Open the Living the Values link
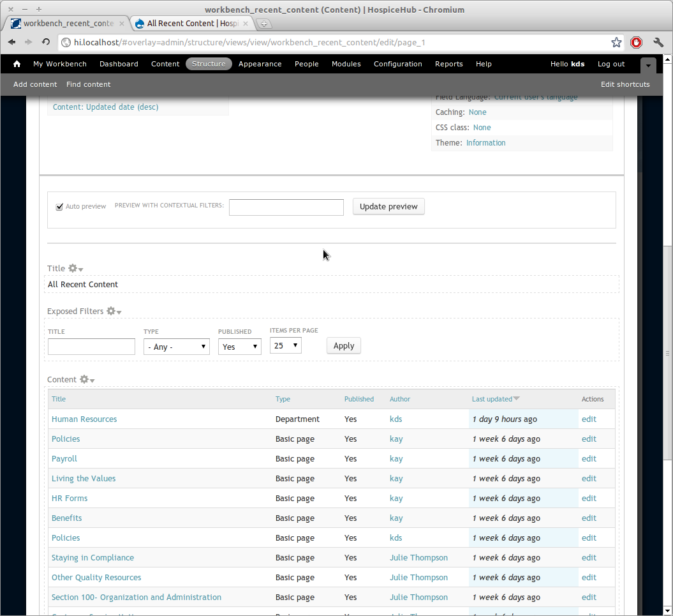Screen dimensions: 673x616 click(84, 479)
